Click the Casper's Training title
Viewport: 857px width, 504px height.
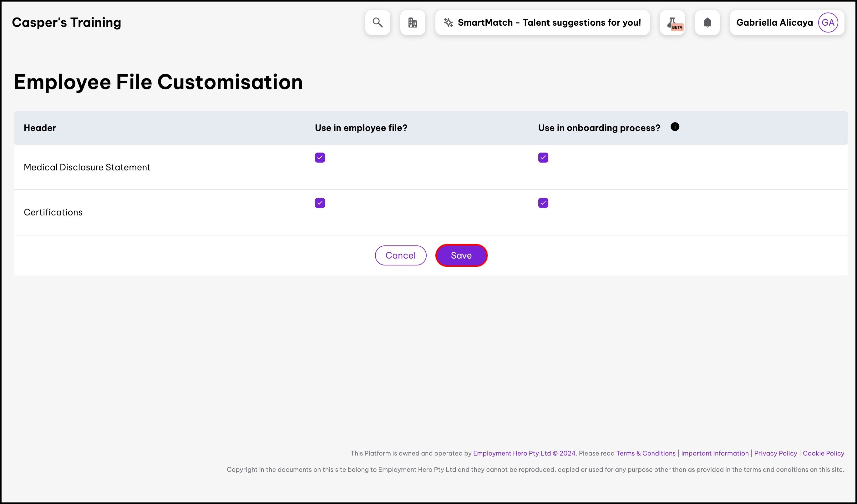tap(66, 23)
